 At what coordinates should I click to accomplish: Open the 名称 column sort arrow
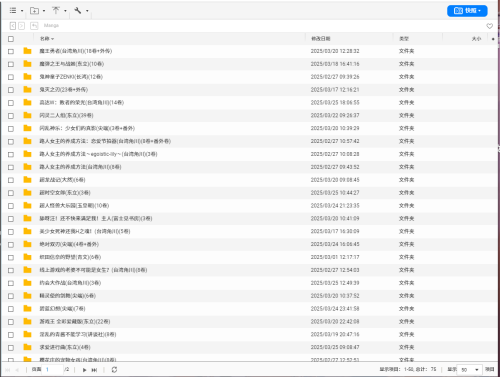click(53, 39)
